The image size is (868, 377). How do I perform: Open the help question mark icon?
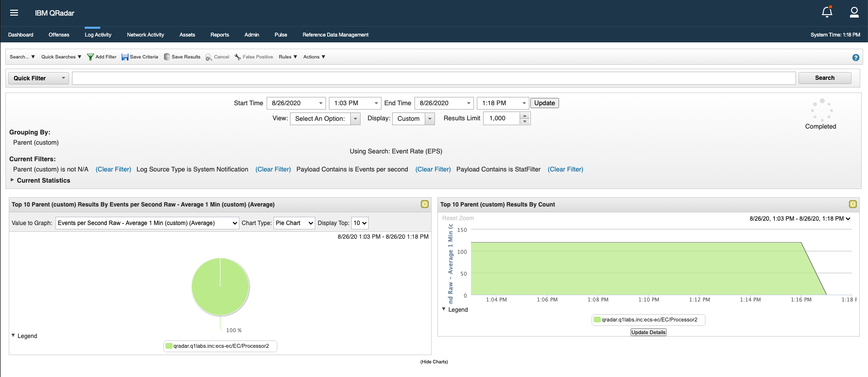(x=855, y=57)
